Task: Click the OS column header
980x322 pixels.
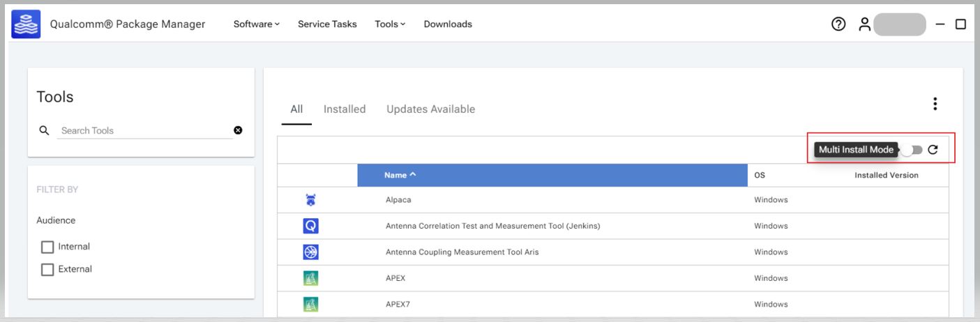Action: tap(760, 175)
